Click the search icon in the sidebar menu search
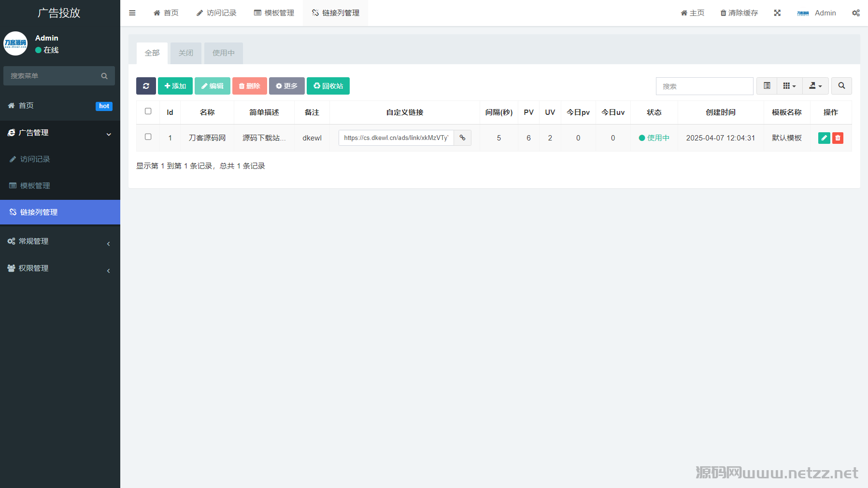The width and height of the screenshot is (868, 488). (104, 76)
